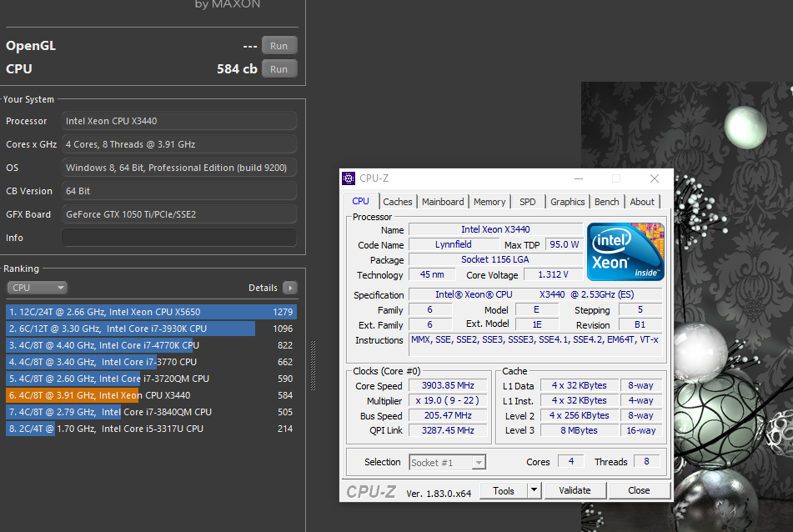Open the CPU ranking type dropdown

coord(37,288)
